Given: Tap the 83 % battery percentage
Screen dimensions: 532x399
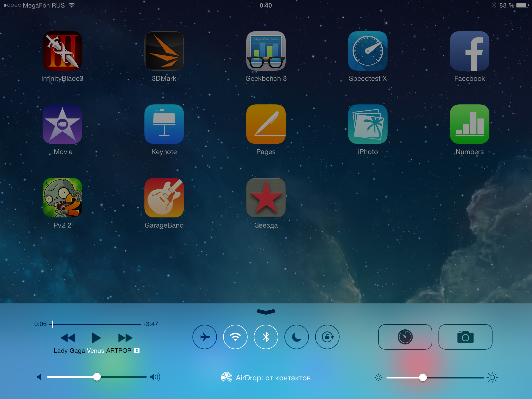Looking at the screenshot, I should click(507, 5).
